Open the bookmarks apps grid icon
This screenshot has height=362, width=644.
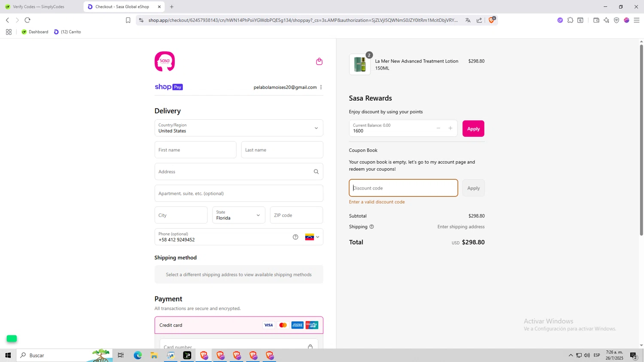pos(9,32)
